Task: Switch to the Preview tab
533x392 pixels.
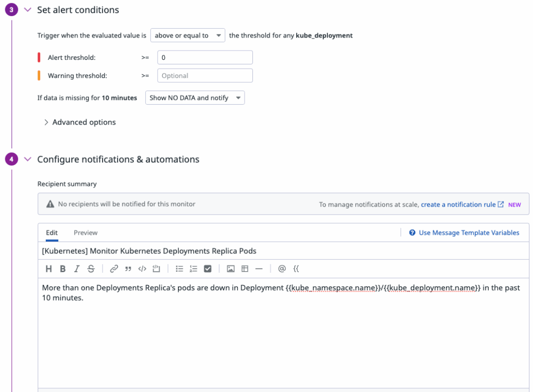Action: [85, 233]
